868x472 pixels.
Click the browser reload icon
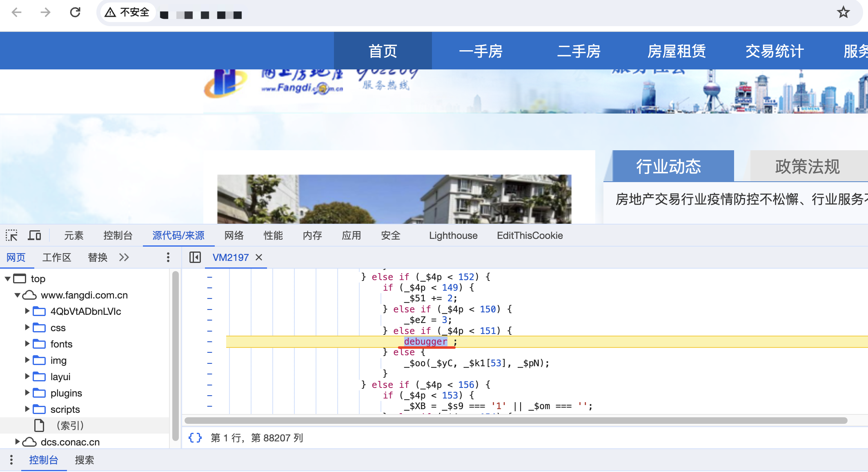75,12
